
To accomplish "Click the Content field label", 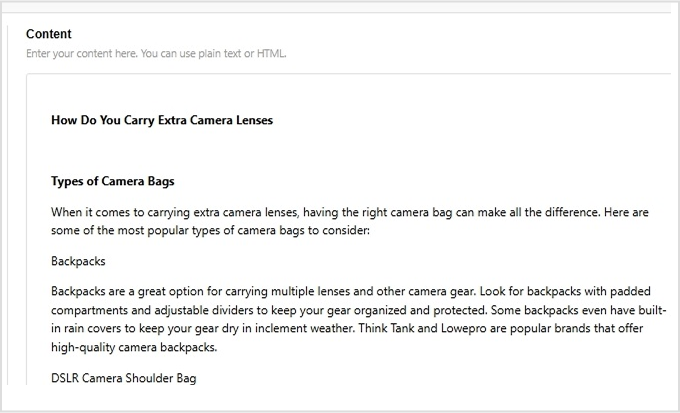I will (49, 34).
